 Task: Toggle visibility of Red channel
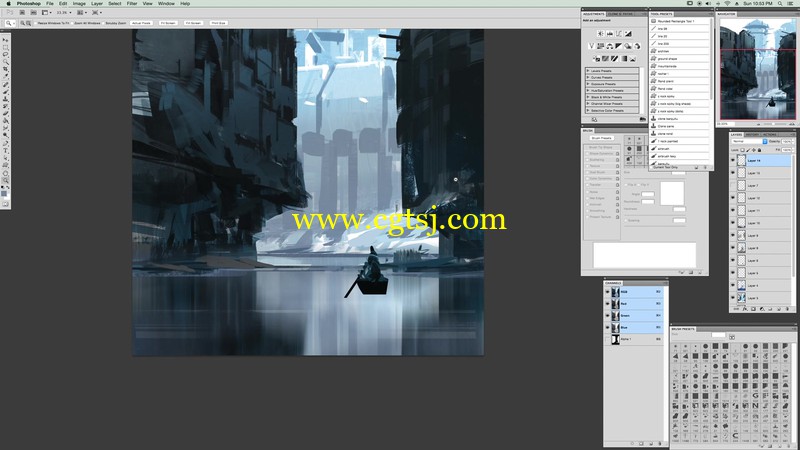pyautogui.click(x=607, y=304)
